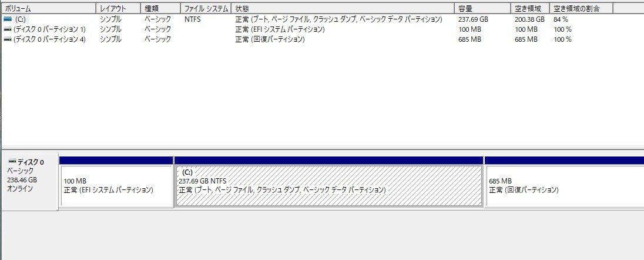Click the C: row's 237.69 GB capacity cell
Image resolution: width=644 pixels, height=260 pixels.
473,19
